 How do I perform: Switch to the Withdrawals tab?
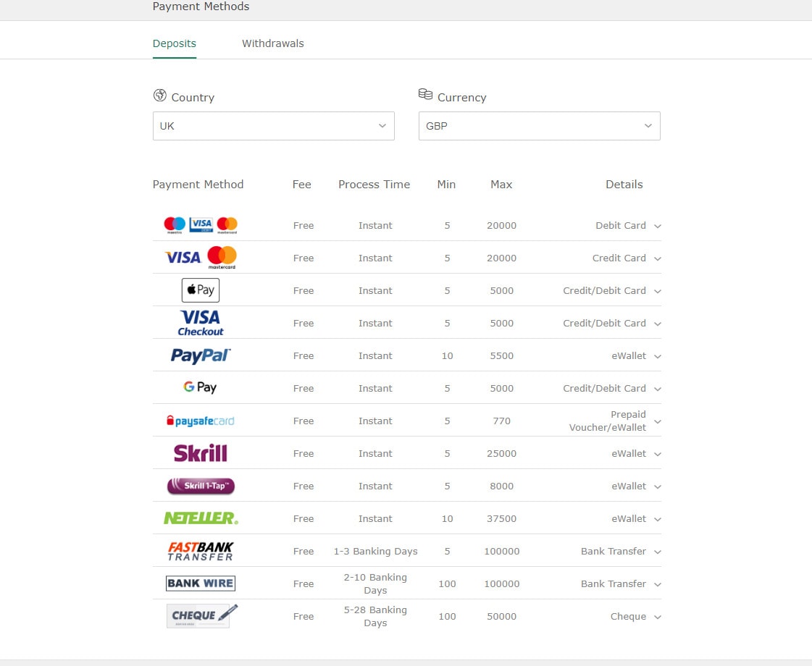[x=272, y=43]
